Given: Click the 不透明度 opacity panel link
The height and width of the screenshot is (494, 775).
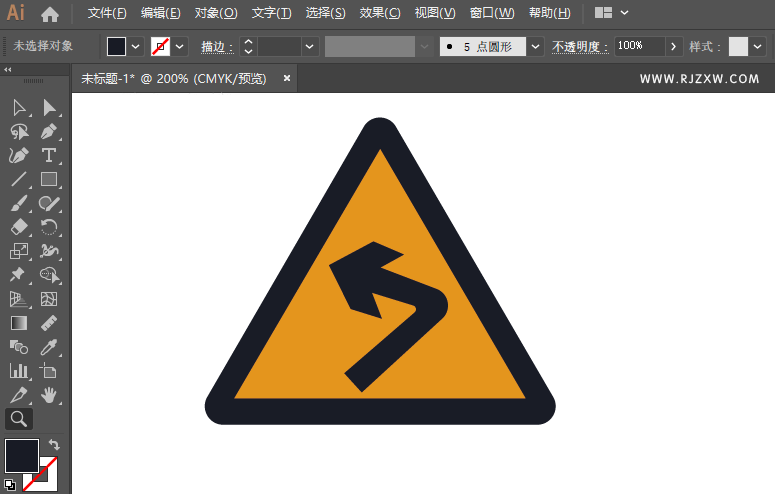Looking at the screenshot, I should [x=580, y=47].
